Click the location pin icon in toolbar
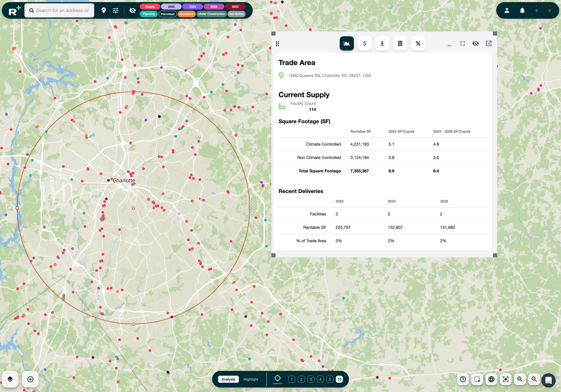Image resolution: width=561 pixels, height=392 pixels. 104,10
